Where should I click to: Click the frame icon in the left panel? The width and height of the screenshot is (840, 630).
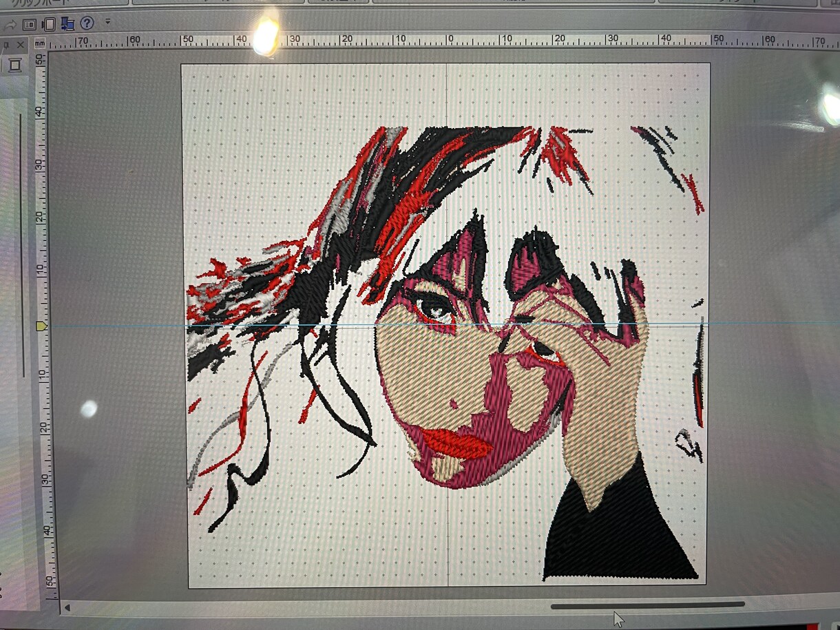(x=14, y=65)
